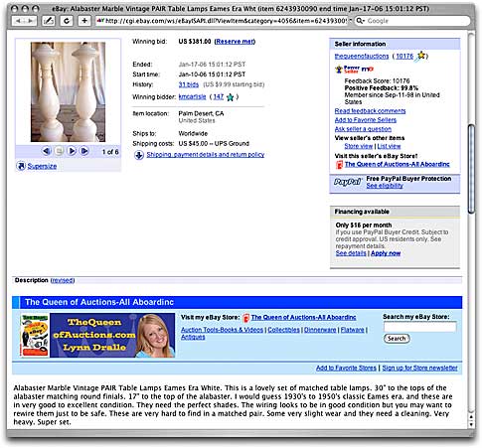
Task: Jump to last image in gallery
Action: click(x=84, y=151)
